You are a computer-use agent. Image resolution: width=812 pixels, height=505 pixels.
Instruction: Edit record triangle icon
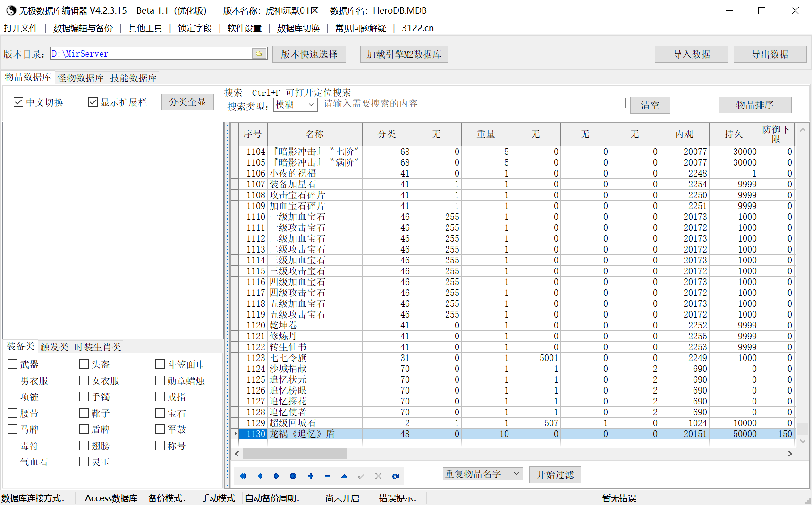click(345, 476)
